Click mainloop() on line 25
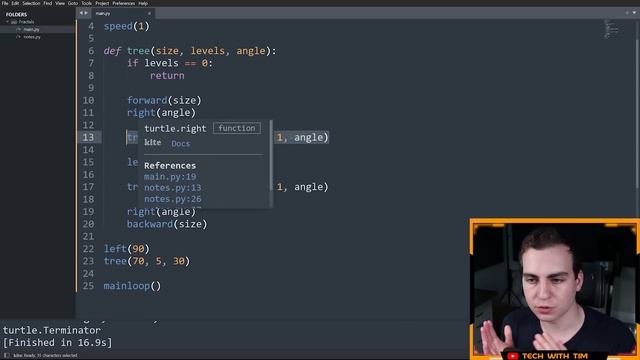The height and width of the screenshot is (360, 640). [x=132, y=286]
